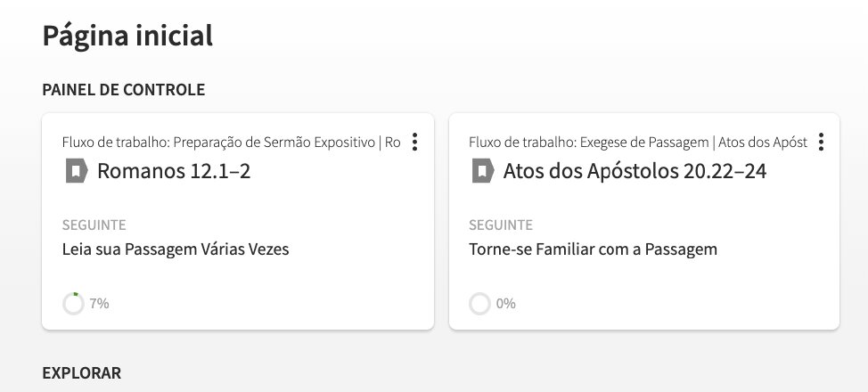This screenshot has height=392, width=868.
Task: Click the bookmark icon beside Atos dos Apóstolos 20.22–24
Action: pos(483,171)
